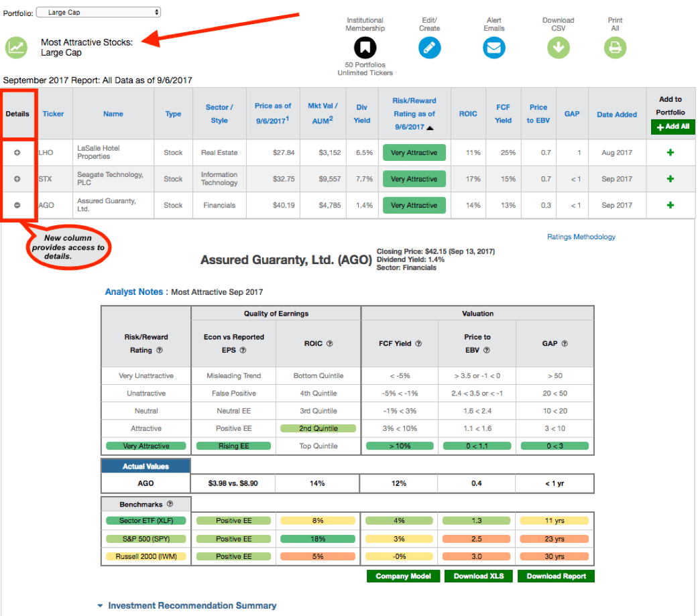Click Russell 2000 (IWM) benchmark label
The width and height of the screenshot is (698, 616).
146,556
